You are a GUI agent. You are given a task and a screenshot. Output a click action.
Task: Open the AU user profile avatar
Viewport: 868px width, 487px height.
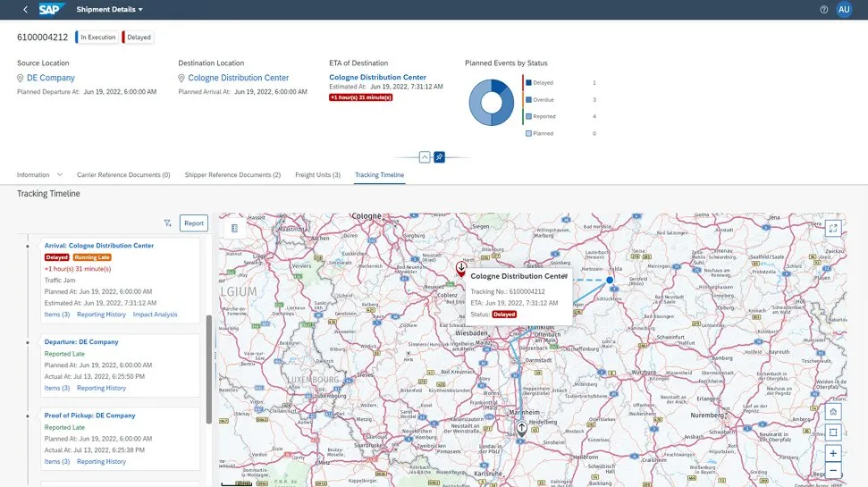point(844,9)
